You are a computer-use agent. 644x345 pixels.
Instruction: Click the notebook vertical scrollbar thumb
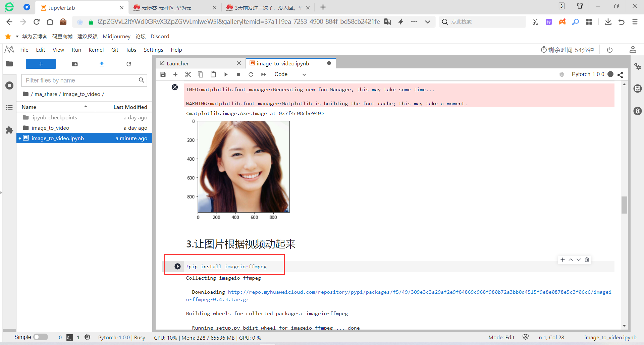624,205
